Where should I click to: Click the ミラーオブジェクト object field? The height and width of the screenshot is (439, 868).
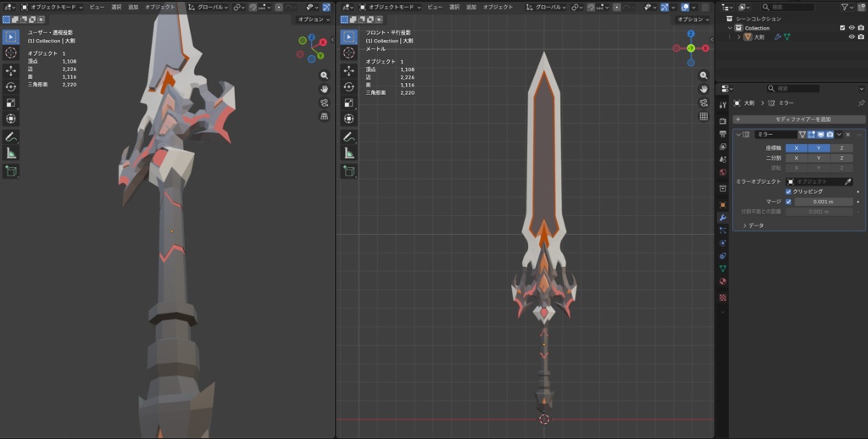tap(814, 181)
